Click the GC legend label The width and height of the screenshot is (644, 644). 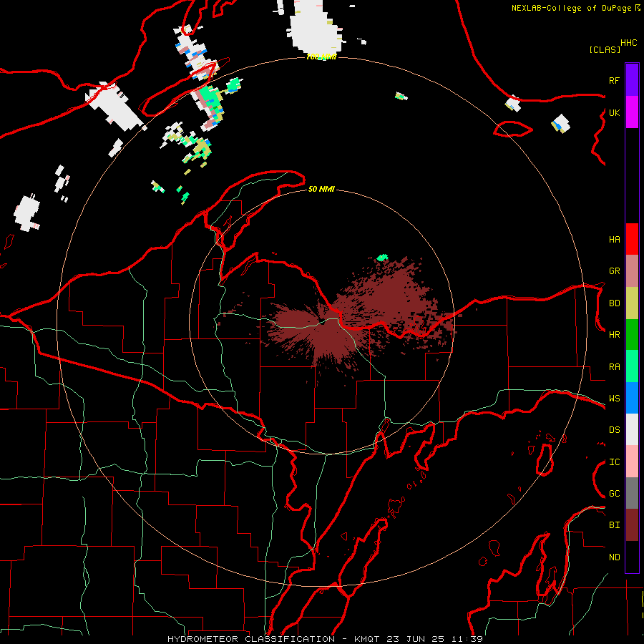(x=614, y=494)
